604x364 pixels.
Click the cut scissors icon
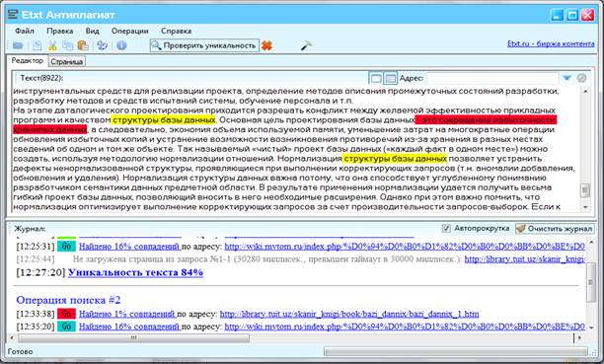point(52,45)
